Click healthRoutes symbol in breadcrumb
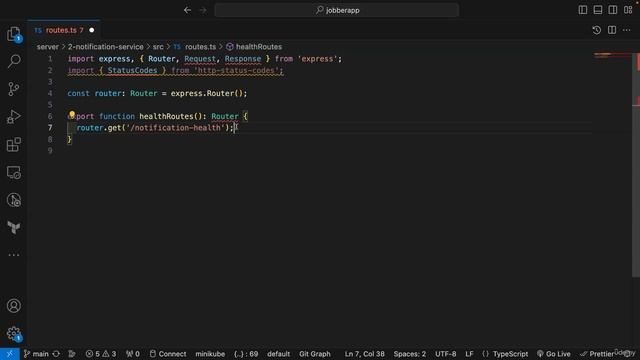The image size is (640, 360). [x=254, y=47]
